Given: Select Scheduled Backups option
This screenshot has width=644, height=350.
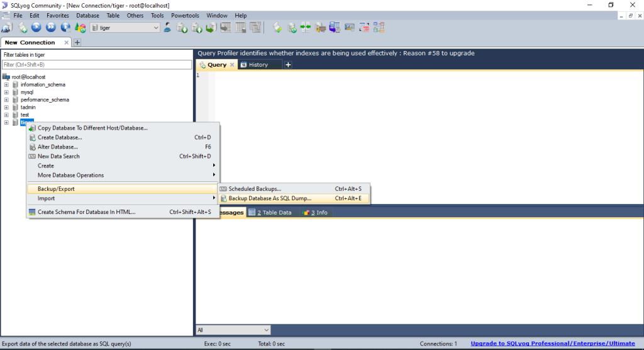Looking at the screenshot, I should (x=294, y=189).
